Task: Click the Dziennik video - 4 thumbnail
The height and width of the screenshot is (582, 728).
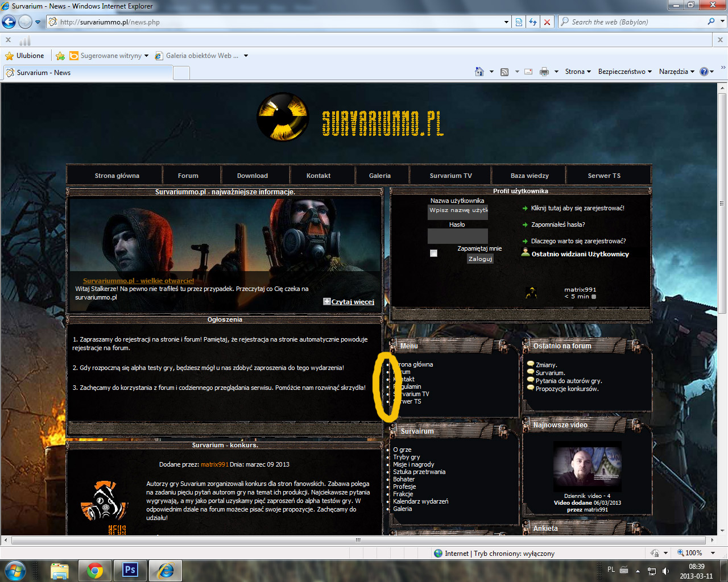Action: click(x=587, y=467)
